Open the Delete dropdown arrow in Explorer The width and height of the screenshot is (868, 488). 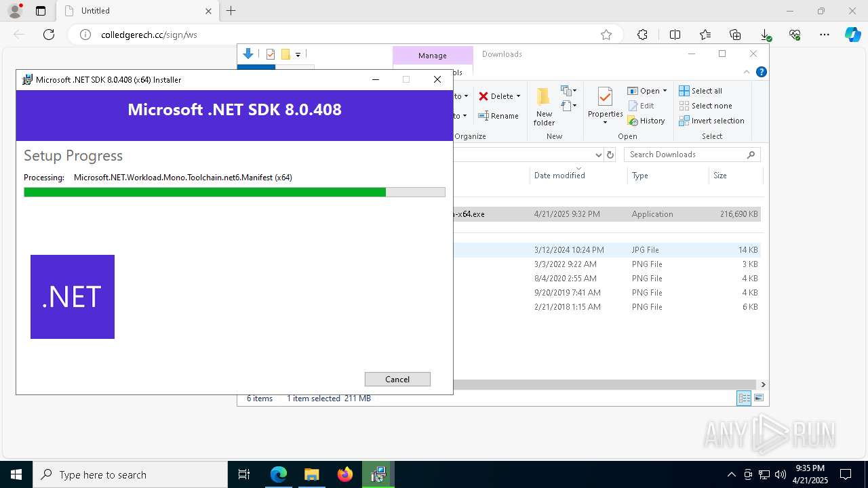click(518, 96)
